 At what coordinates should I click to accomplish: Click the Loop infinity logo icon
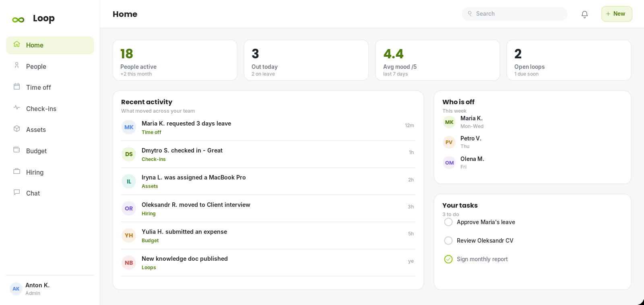[x=18, y=20]
